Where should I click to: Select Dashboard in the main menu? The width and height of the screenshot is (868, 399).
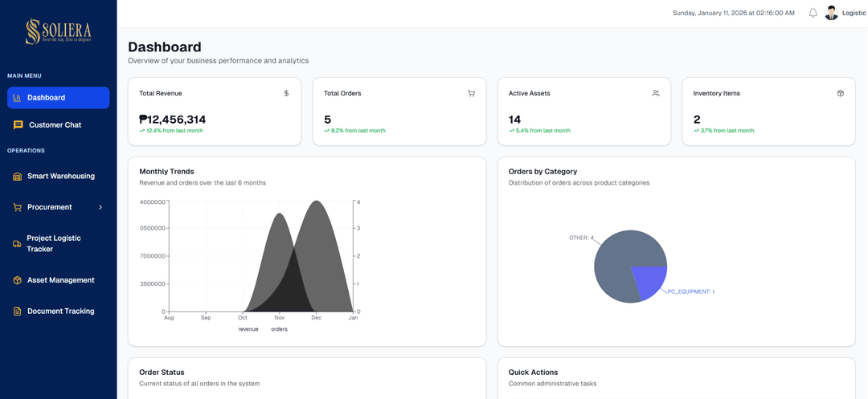tap(58, 98)
